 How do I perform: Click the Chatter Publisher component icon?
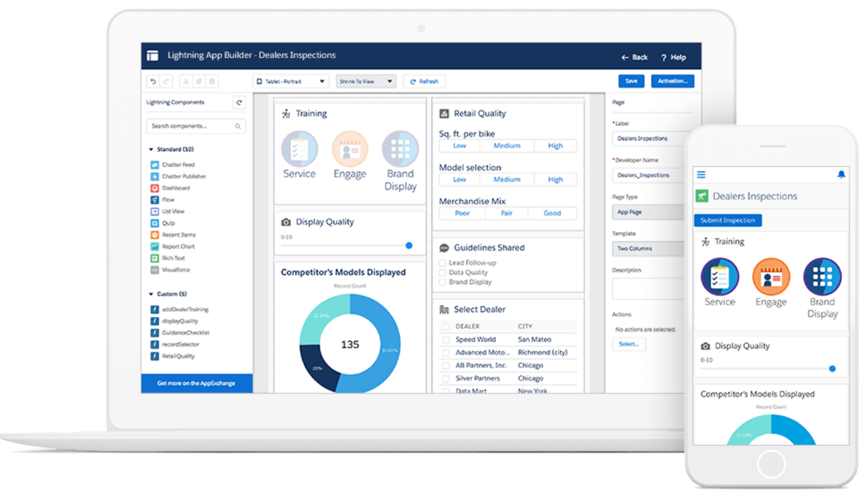[x=155, y=176]
